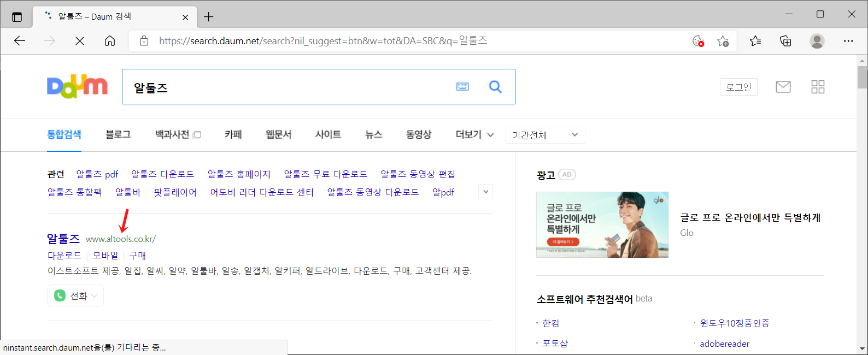
Task: Open tracking prevention cookie icon
Action: tap(698, 41)
